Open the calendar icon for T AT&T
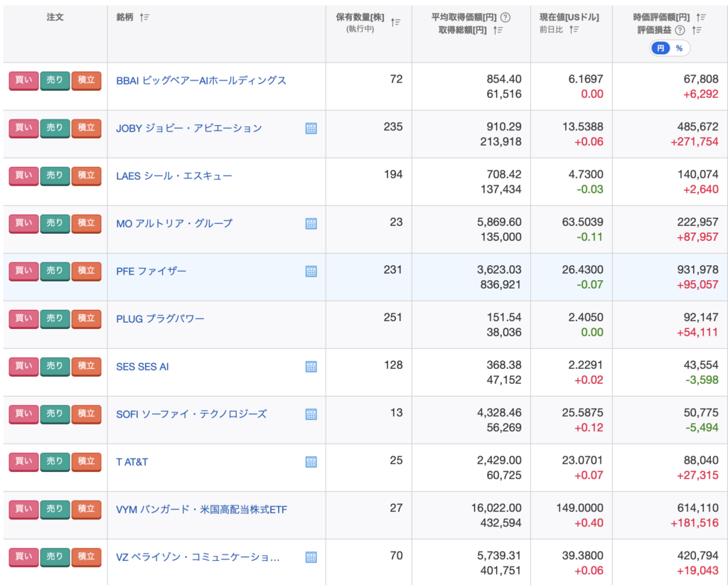 click(x=311, y=462)
